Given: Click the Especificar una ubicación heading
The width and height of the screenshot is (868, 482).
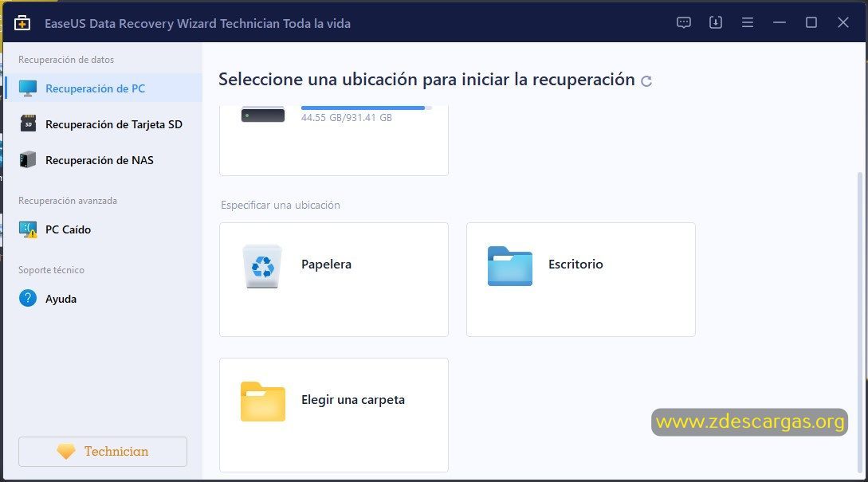Looking at the screenshot, I should click(281, 205).
